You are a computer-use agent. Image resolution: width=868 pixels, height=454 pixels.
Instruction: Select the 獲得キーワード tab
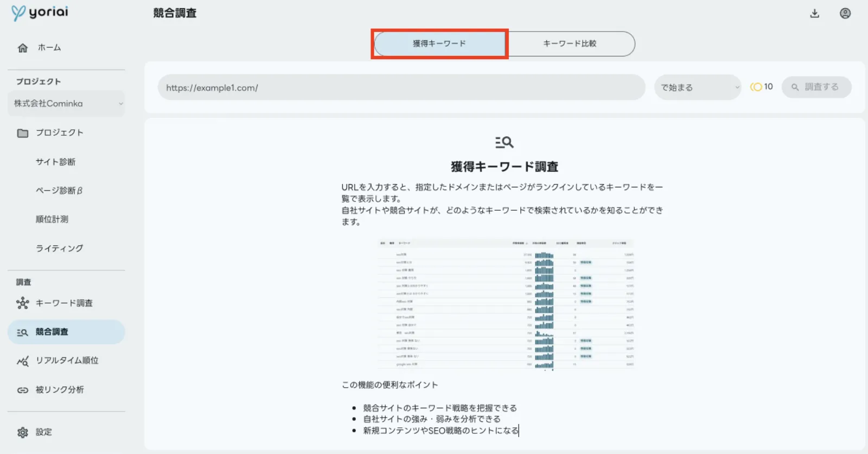(x=439, y=43)
